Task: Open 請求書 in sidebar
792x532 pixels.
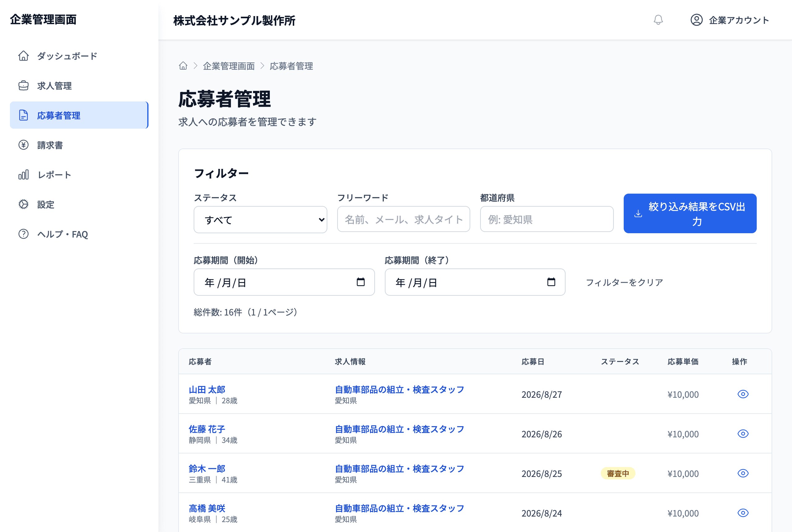Action: (79, 145)
